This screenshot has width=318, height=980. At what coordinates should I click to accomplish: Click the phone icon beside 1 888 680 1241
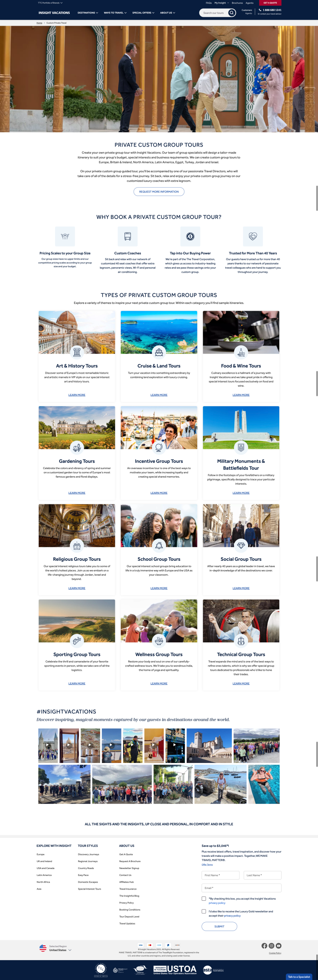[x=260, y=10]
